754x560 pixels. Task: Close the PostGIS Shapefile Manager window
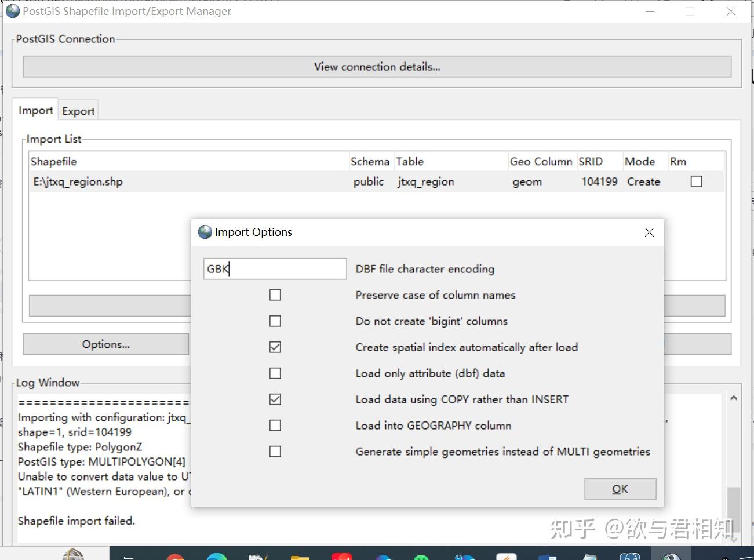(x=731, y=11)
